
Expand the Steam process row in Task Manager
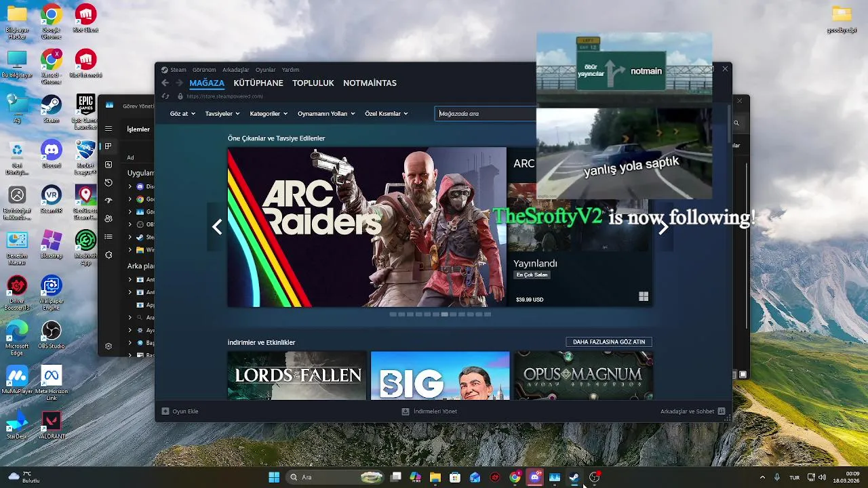[x=130, y=238]
